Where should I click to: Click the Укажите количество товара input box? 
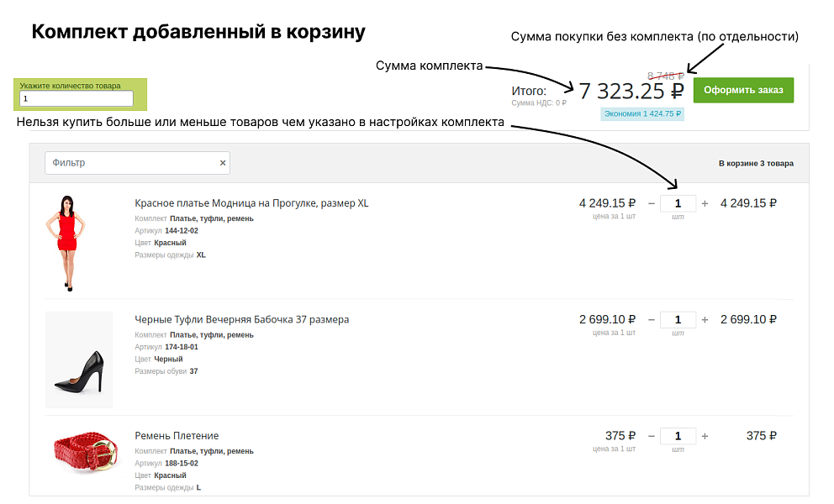tap(76, 98)
